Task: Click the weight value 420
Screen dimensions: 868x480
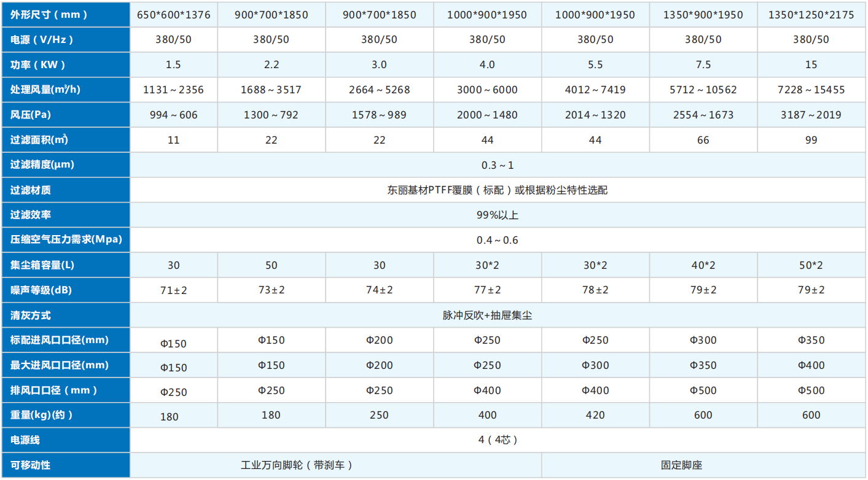Action: click(595, 416)
